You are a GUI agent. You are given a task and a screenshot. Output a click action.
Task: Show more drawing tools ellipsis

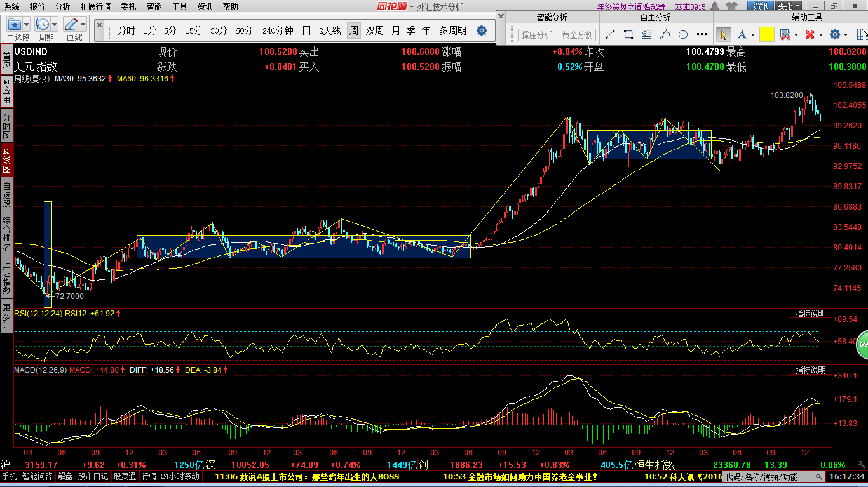point(702,35)
